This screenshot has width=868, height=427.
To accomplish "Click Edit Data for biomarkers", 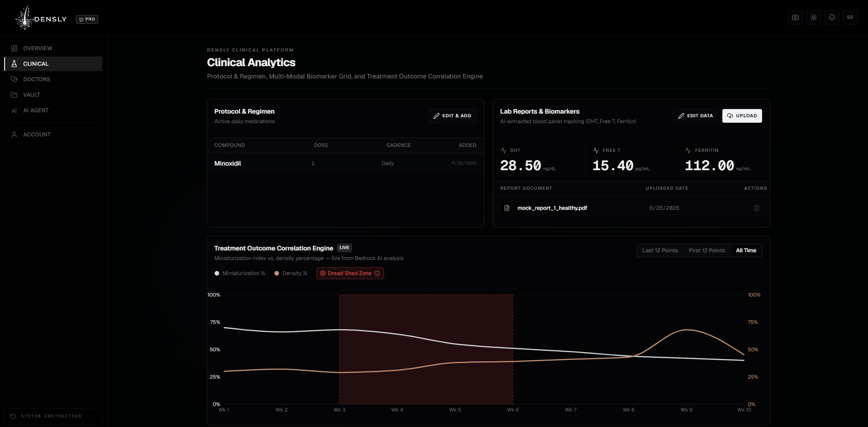I will click(695, 116).
